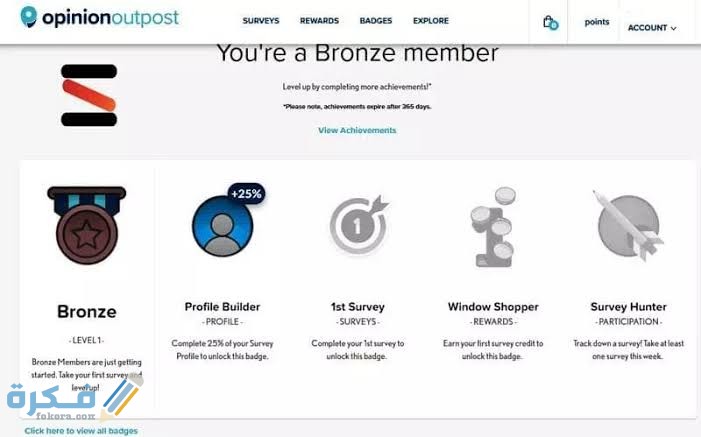Click the Survey Hunter rocket badge icon

point(628,225)
